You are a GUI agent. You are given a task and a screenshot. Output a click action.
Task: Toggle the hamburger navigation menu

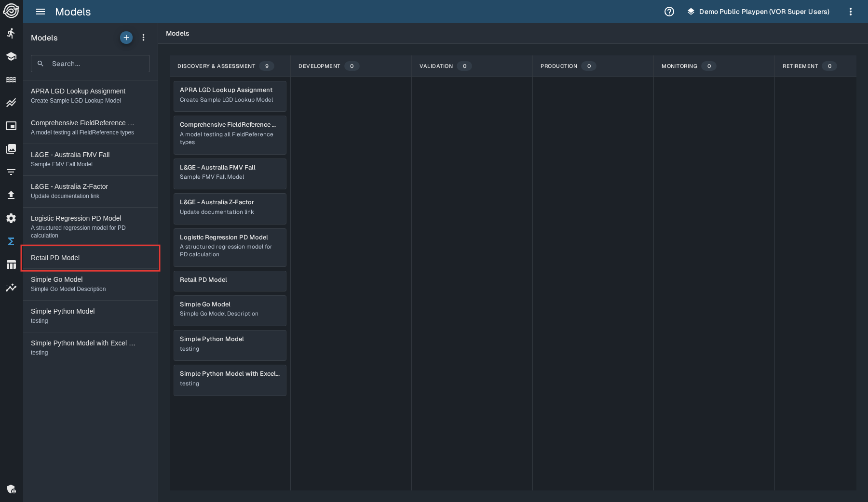pos(41,12)
